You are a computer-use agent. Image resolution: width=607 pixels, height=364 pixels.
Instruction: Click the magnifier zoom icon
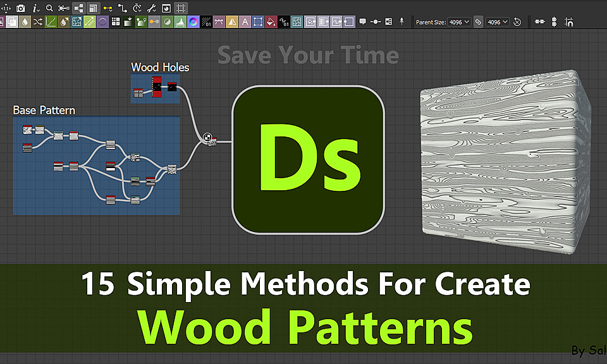click(49, 8)
